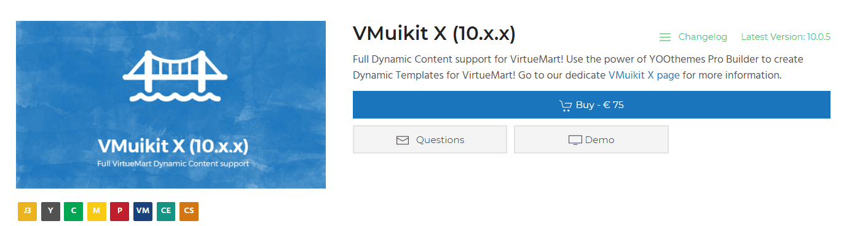Image resolution: width=868 pixels, height=226 pixels.
Task: Click the VMuikit X product banner image
Action: click(x=171, y=104)
